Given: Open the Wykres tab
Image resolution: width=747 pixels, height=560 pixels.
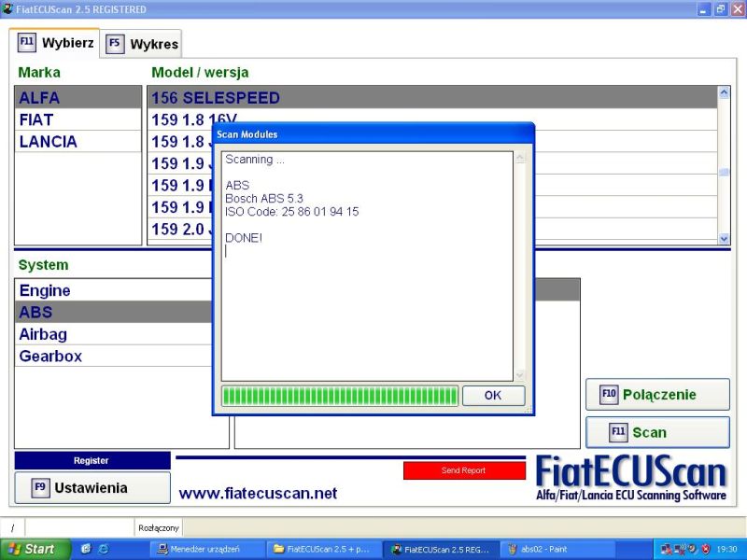Looking at the screenshot, I should pyautogui.click(x=141, y=44).
